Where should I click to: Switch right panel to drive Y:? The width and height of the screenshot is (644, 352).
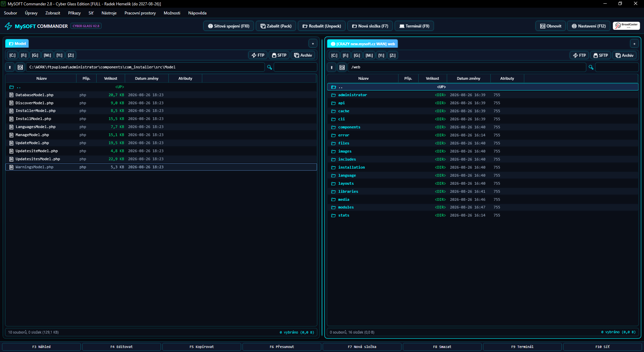[x=381, y=55]
